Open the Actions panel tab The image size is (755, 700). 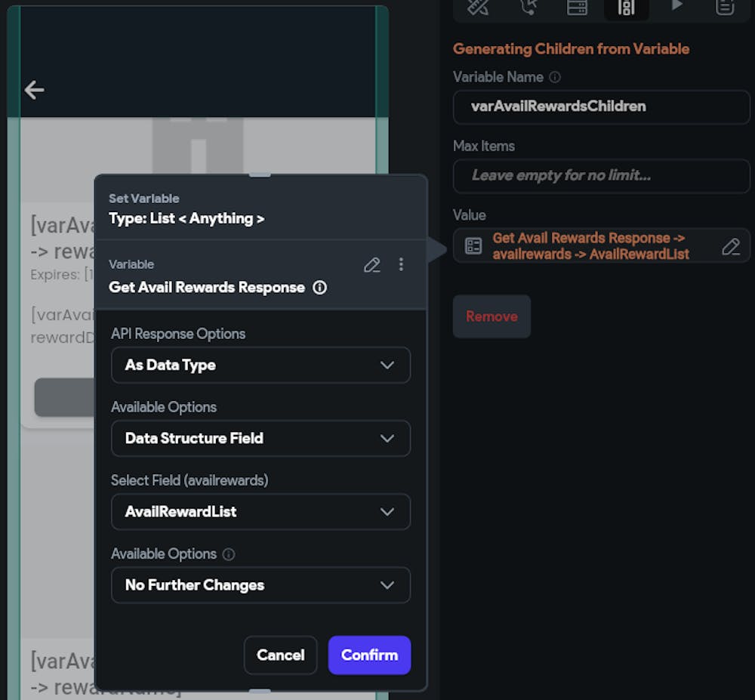pyautogui.click(x=528, y=7)
